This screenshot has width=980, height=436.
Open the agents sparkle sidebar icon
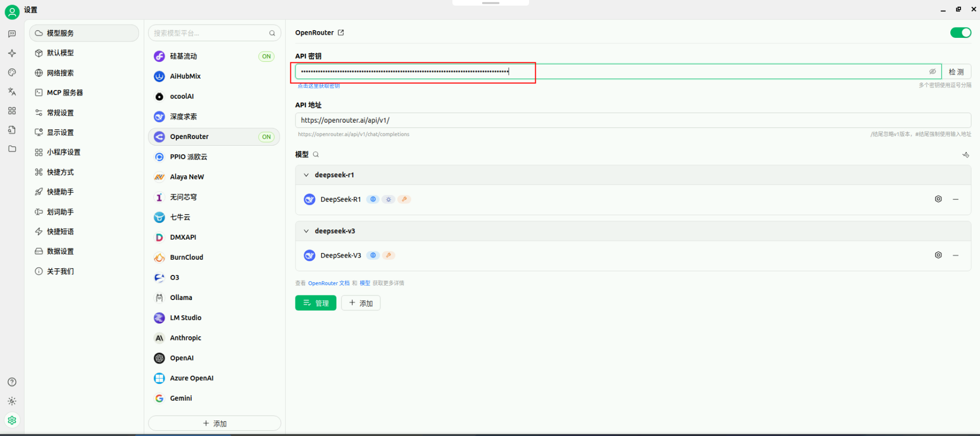pos(12,53)
